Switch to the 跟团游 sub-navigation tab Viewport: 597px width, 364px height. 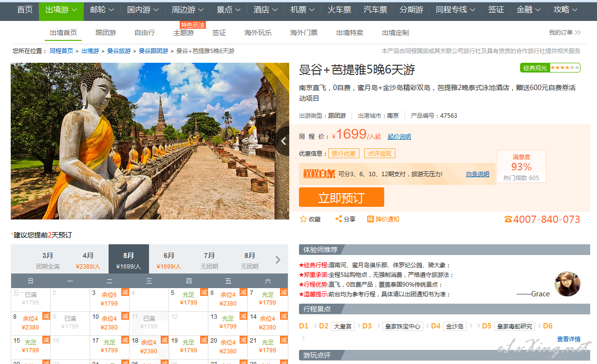tap(106, 33)
